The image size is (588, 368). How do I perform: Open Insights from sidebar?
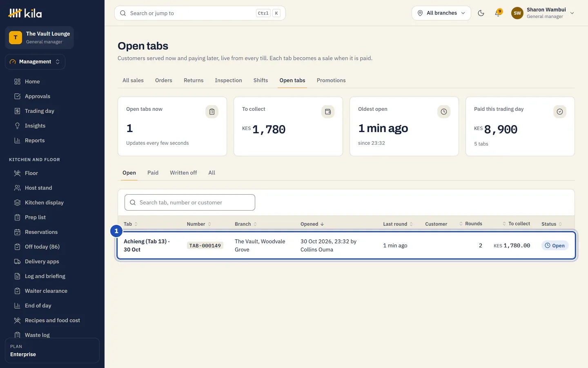click(52, 126)
